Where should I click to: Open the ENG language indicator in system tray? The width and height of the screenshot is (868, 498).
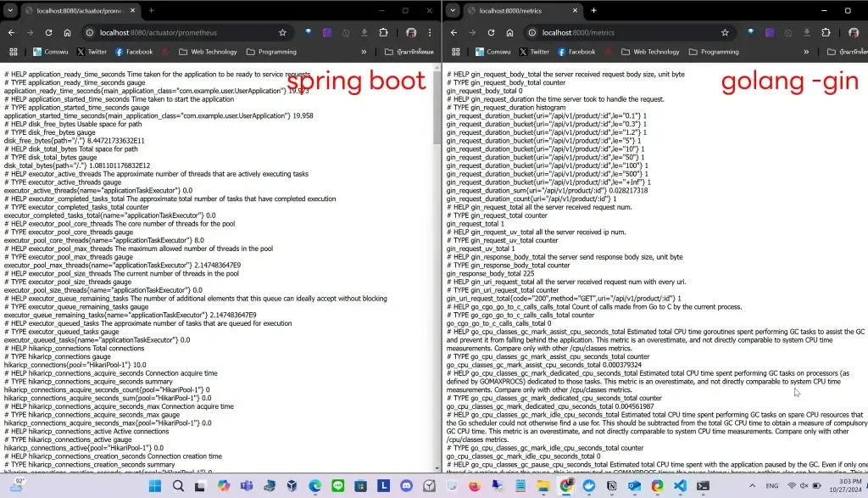coord(771,486)
